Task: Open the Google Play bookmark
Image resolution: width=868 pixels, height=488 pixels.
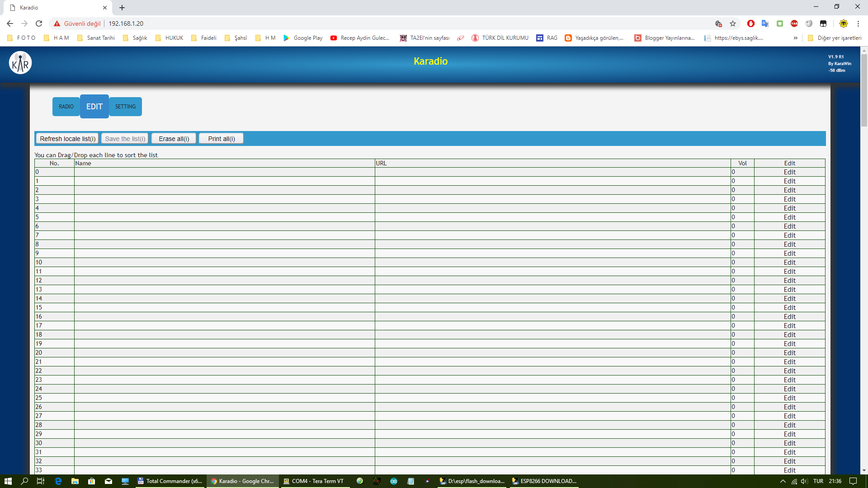Action: 303,38
